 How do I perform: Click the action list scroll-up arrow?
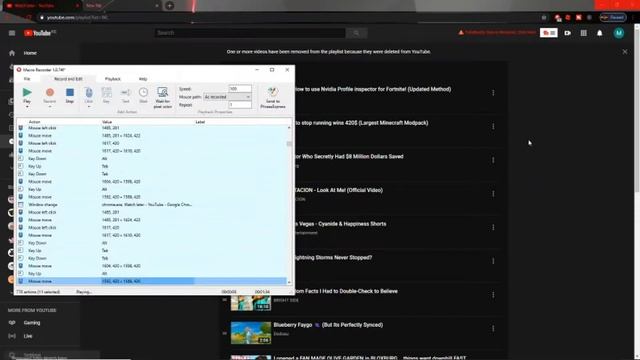[289, 128]
